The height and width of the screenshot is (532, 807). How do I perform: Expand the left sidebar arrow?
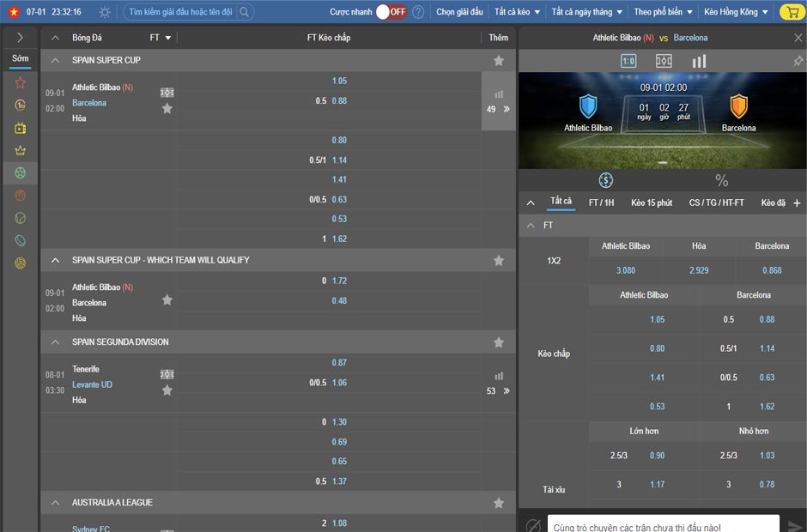click(x=20, y=37)
